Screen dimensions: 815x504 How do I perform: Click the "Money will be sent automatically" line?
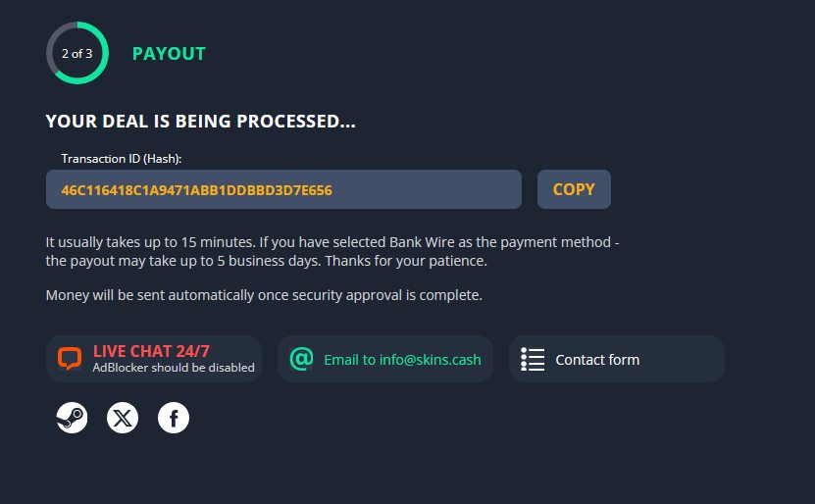pyautogui.click(x=264, y=295)
